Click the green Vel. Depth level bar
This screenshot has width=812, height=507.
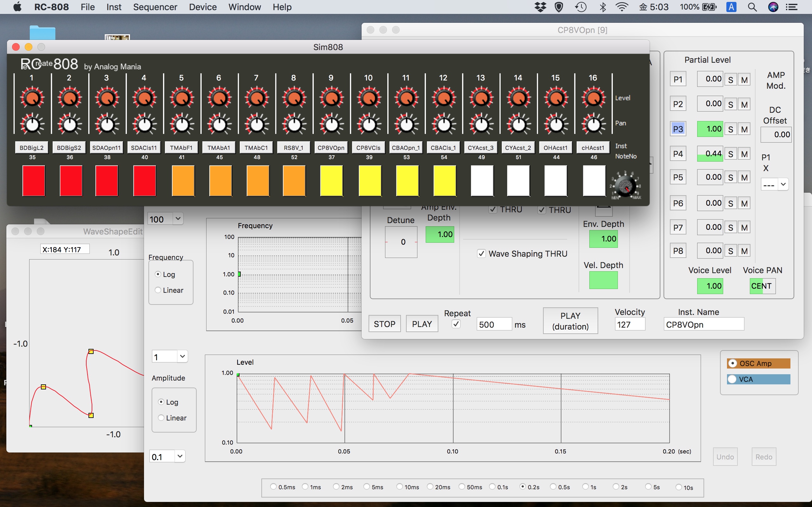pos(603,280)
